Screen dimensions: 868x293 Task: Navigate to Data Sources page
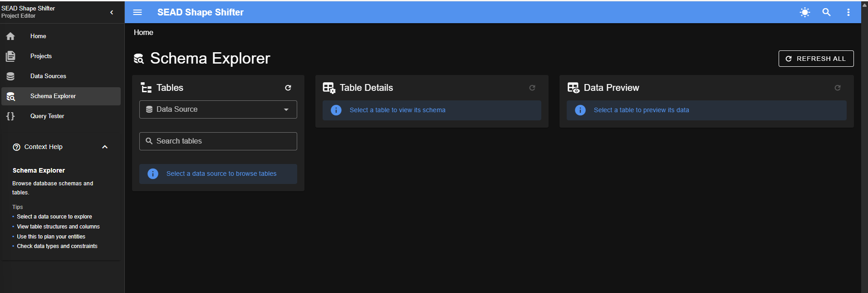[48, 76]
